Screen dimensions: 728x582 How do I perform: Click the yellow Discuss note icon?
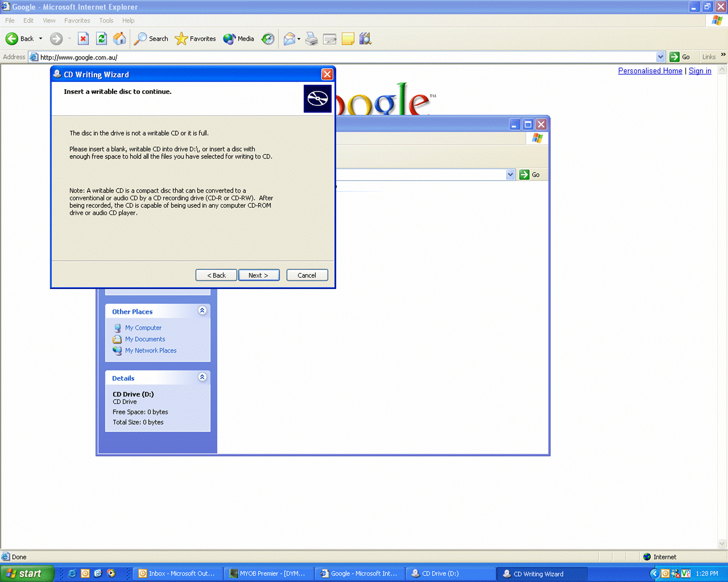tap(348, 39)
